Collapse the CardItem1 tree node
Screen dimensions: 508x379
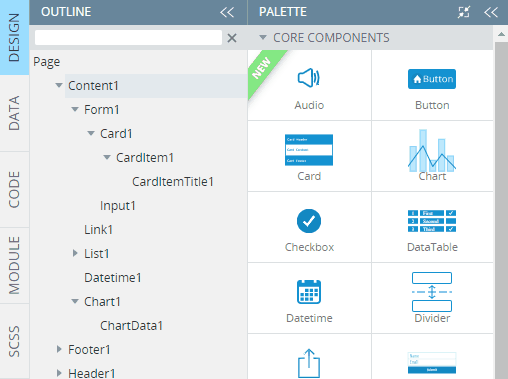coord(107,157)
